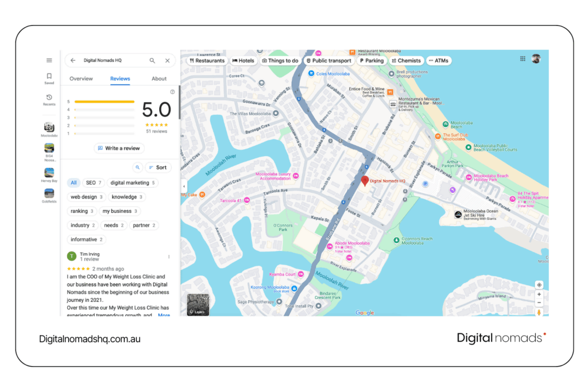This screenshot has width=588, height=392.
Task: Filter map by Public transport chip
Action: click(x=328, y=61)
